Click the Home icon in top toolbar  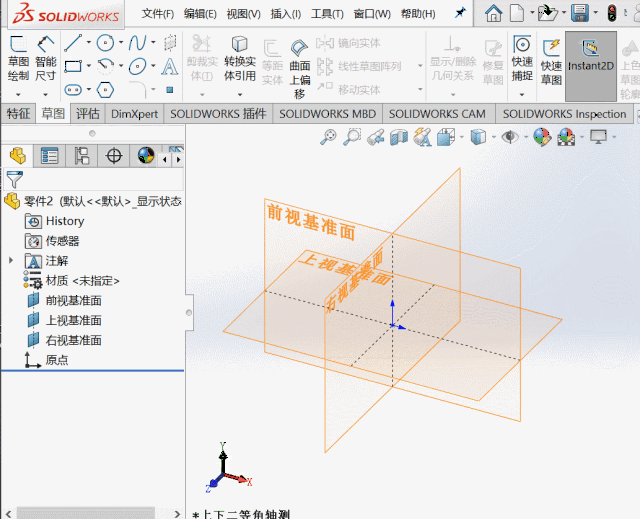click(x=493, y=13)
